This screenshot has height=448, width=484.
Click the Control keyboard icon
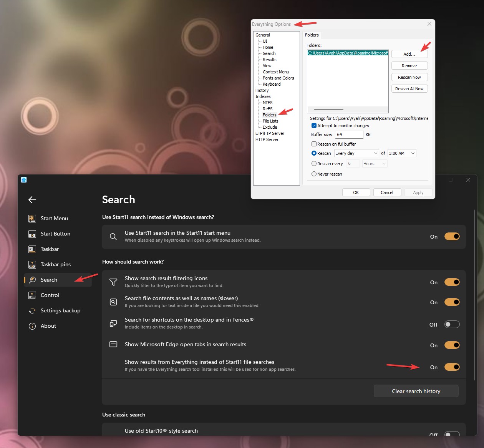pyautogui.click(x=32, y=295)
